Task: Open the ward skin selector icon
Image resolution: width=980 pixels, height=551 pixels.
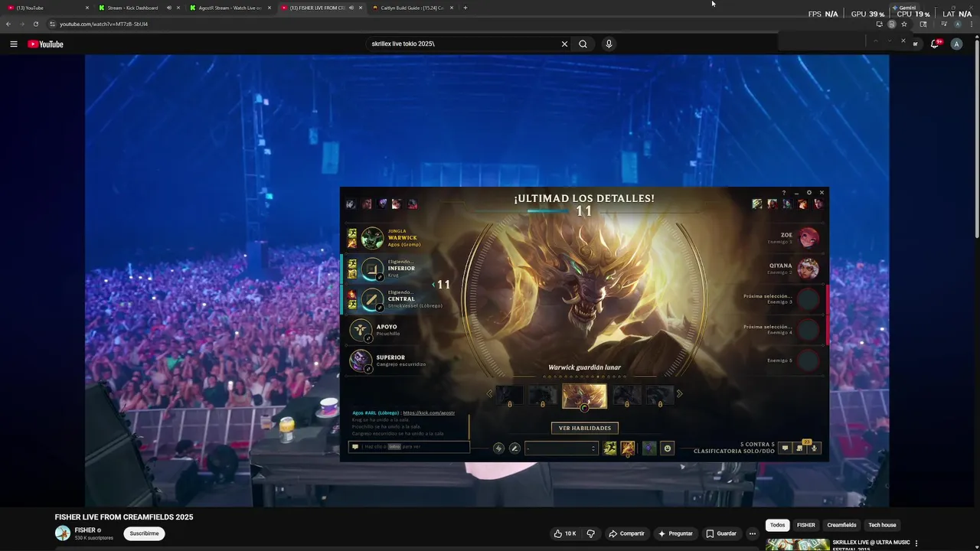Action: pos(649,448)
